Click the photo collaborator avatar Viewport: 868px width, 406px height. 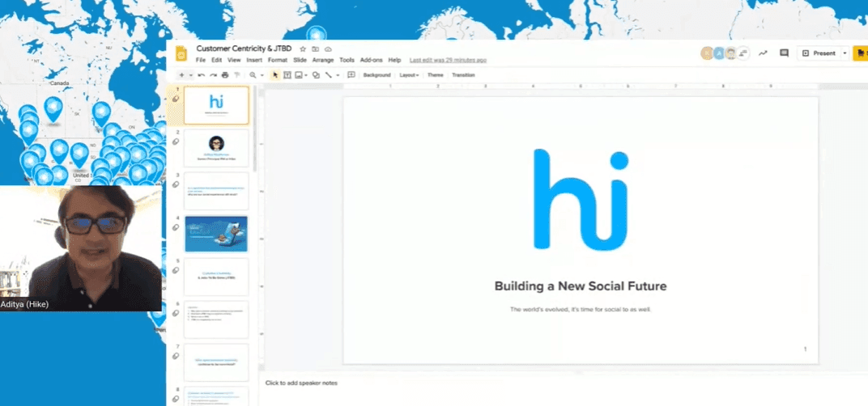[731, 53]
